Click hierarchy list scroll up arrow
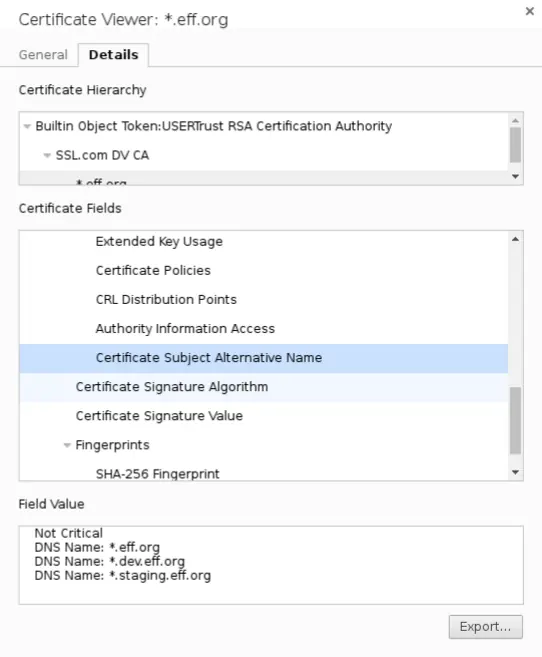The height and width of the screenshot is (657, 542). click(516, 121)
